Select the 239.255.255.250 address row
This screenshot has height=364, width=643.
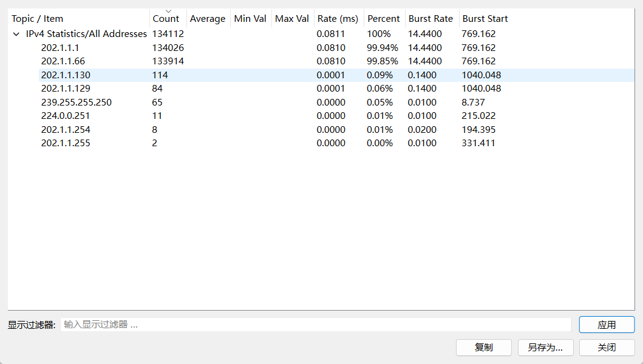click(x=321, y=103)
